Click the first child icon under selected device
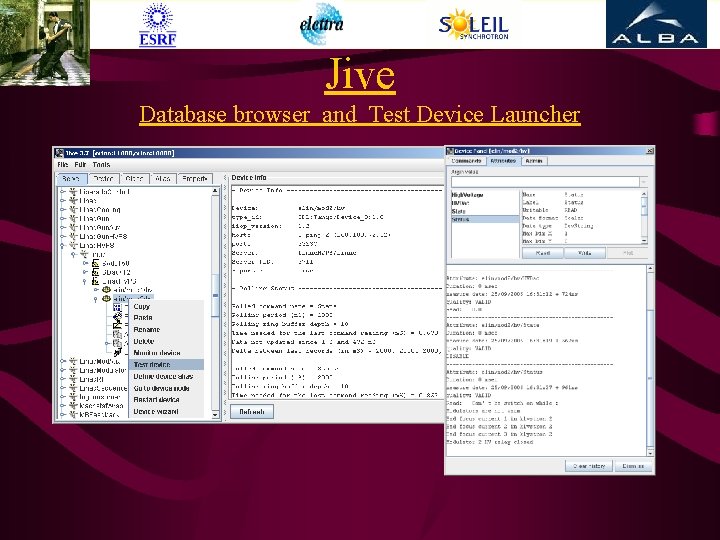The width and height of the screenshot is (720, 540). click(118, 307)
